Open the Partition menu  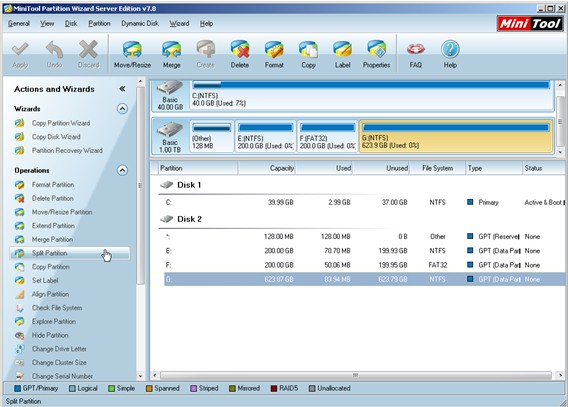pos(99,24)
